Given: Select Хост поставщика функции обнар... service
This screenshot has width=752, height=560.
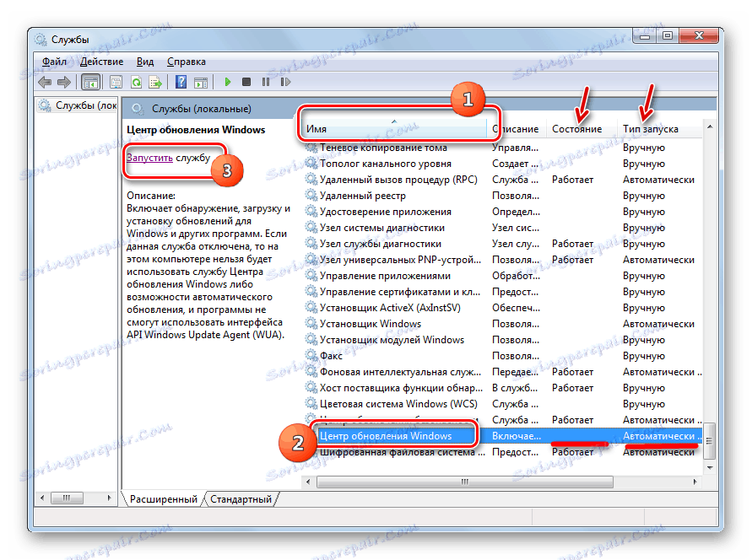Looking at the screenshot, I should [x=402, y=388].
